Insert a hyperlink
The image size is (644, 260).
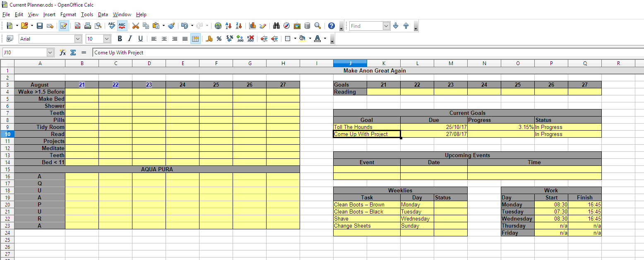tap(218, 26)
